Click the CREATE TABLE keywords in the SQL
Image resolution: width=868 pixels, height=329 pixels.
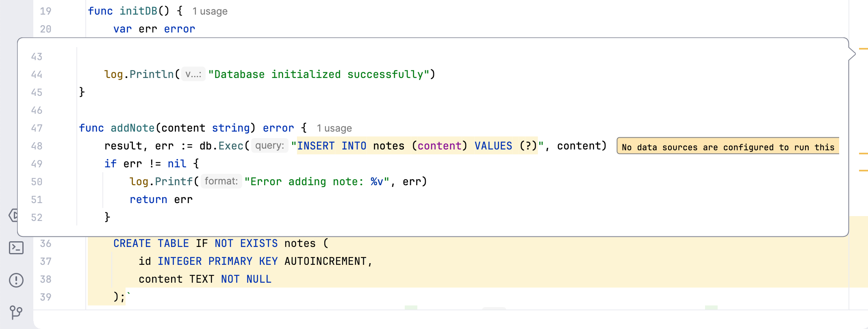click(x=151, y=244)
